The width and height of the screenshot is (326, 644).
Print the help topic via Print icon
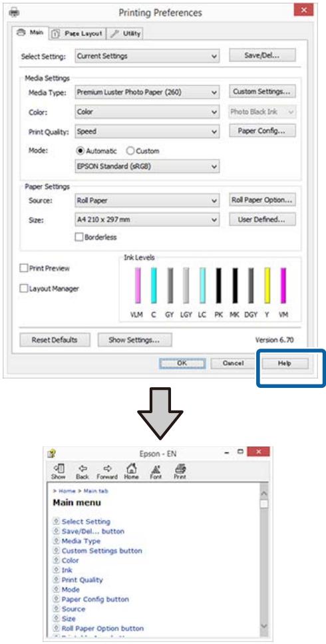pos(180,470)
